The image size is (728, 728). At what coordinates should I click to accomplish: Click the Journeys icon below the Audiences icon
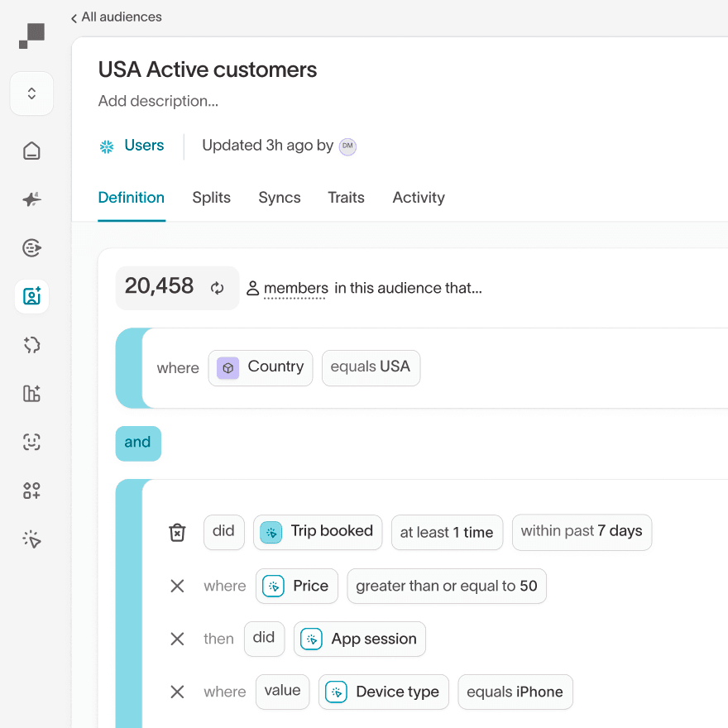tap(31, 345)
